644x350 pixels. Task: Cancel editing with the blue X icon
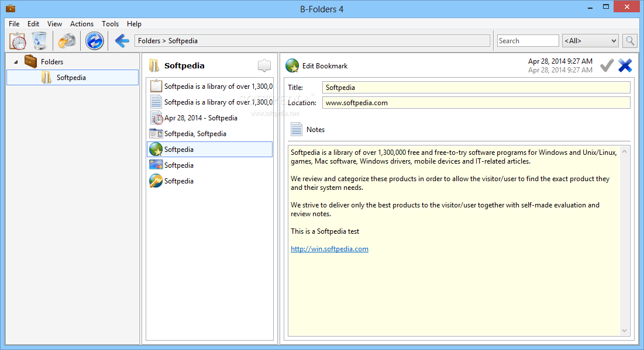[x=625, y=65]
